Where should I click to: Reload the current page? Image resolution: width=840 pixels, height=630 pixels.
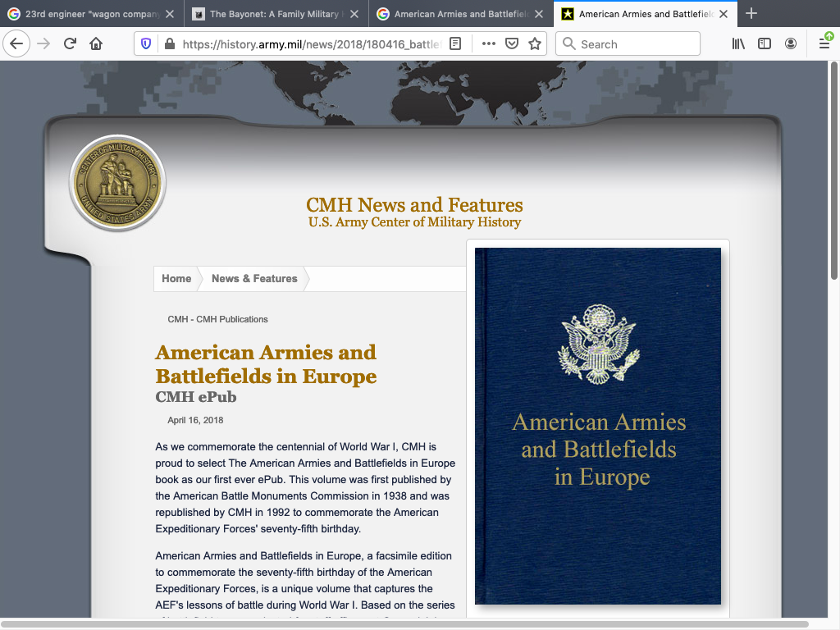point(70,44)
